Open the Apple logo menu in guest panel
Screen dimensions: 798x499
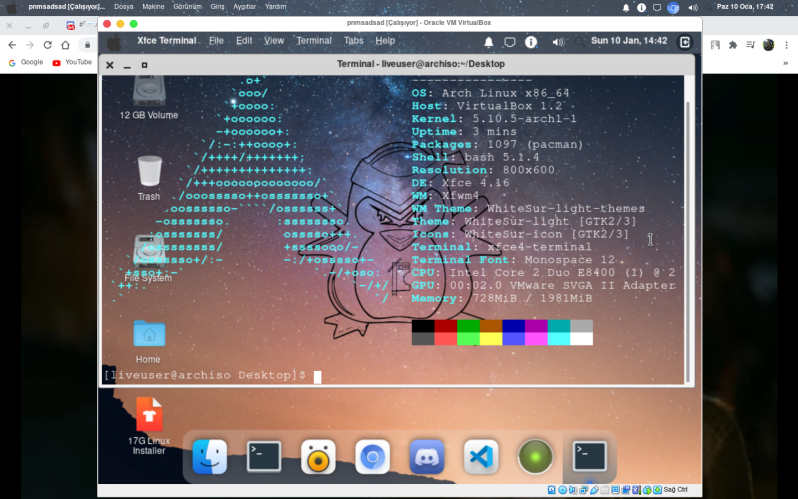(115, 42)
